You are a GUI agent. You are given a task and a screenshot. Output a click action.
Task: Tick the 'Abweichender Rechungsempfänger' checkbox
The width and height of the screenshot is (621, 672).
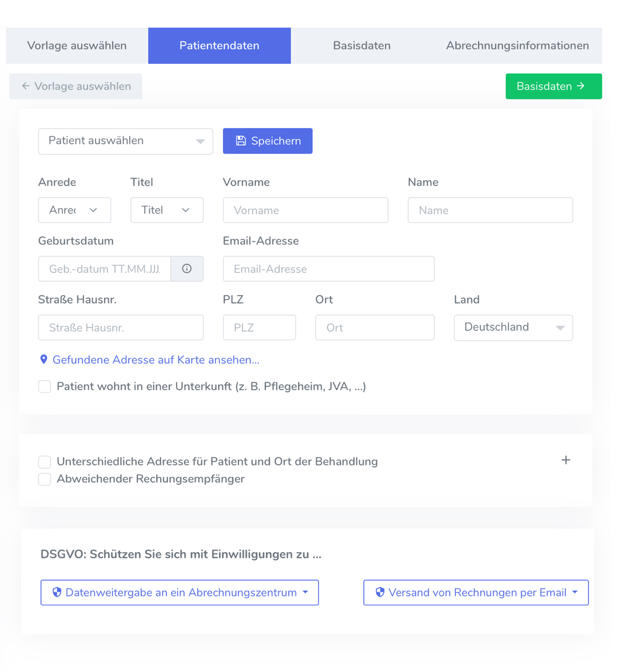point(45,479)
